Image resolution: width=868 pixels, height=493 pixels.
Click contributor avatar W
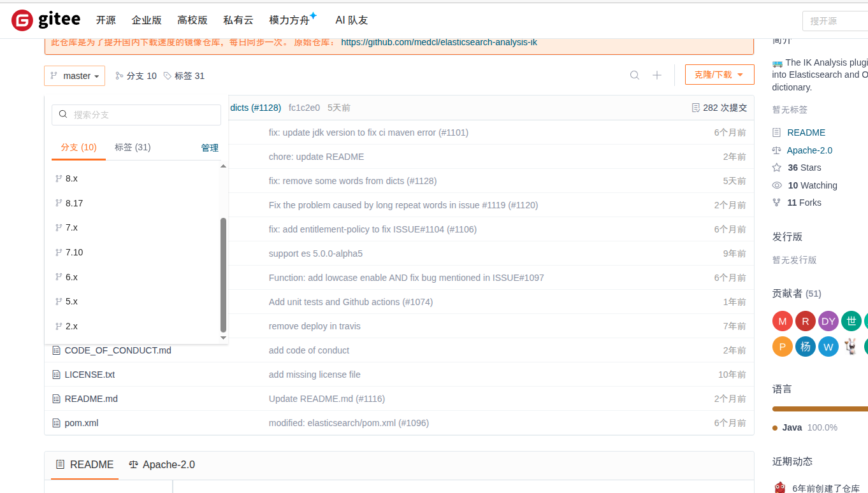[x=828, y=347]
